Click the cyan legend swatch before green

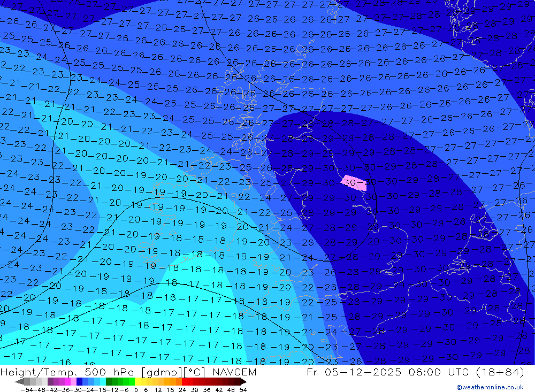pos(103,382)
